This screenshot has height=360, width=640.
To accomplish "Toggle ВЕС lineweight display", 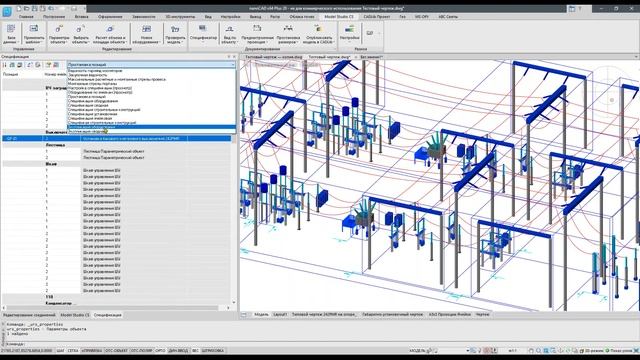I will pos(196,351).
